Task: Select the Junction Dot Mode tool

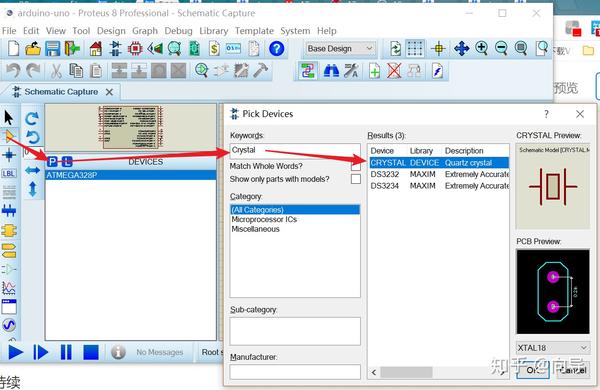Action: tap(8, 155)
